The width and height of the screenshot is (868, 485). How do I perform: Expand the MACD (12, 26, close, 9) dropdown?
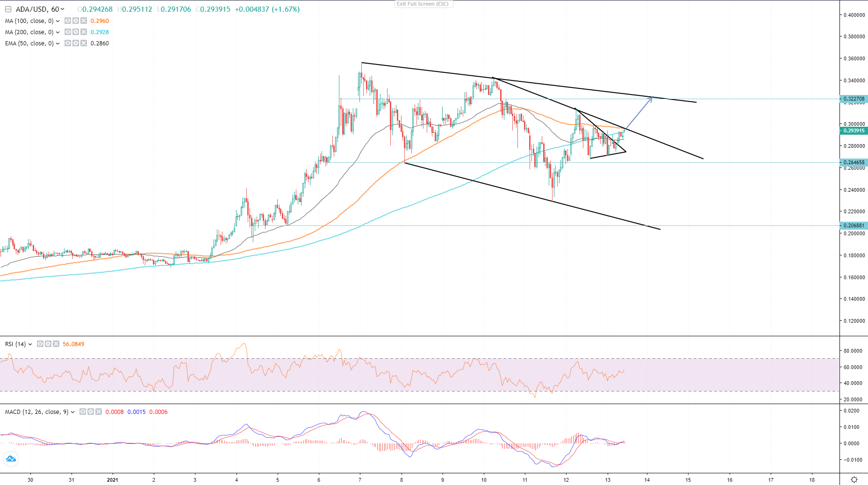72,412
